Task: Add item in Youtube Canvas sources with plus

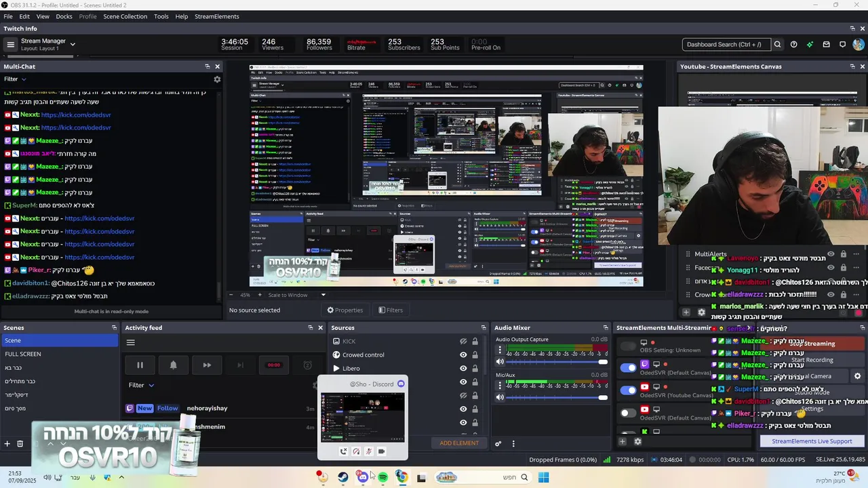Action: (x=686, y=312)
